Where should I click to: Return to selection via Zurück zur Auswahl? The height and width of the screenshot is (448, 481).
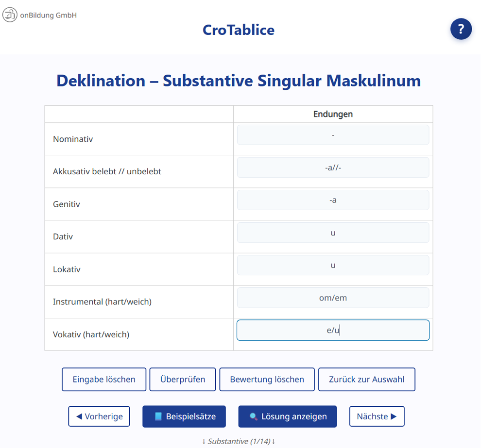click(x=366, y=379)
